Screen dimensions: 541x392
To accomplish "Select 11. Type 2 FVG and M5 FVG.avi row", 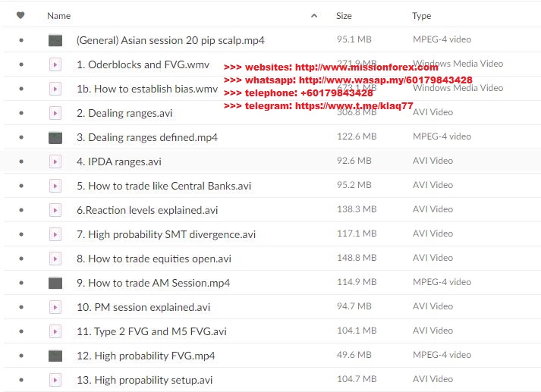I will coord(272,331).
